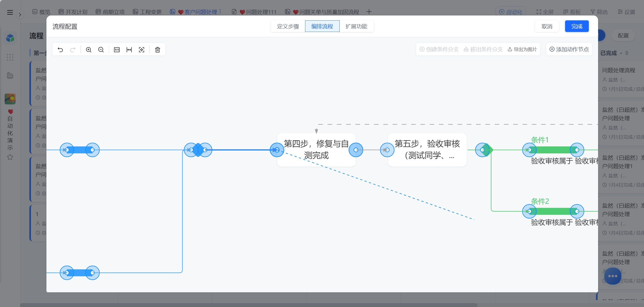Click the star favorite icon in sidebar
Screen dimensions: 644x307
[10, 157]
